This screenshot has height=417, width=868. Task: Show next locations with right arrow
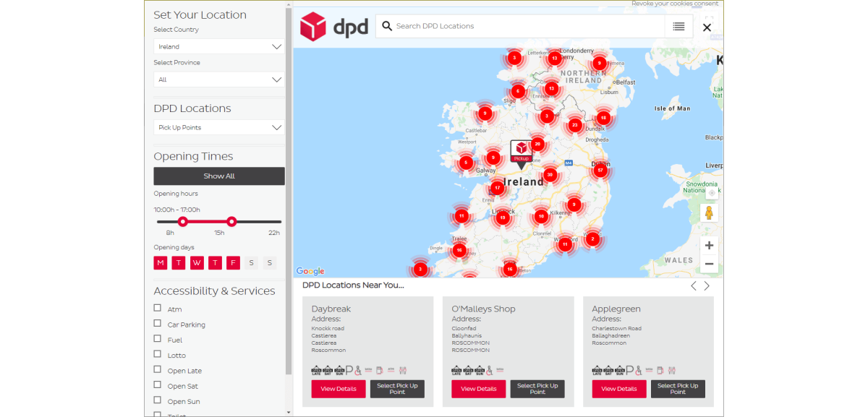pyautogui.click(x=707, y=285)
